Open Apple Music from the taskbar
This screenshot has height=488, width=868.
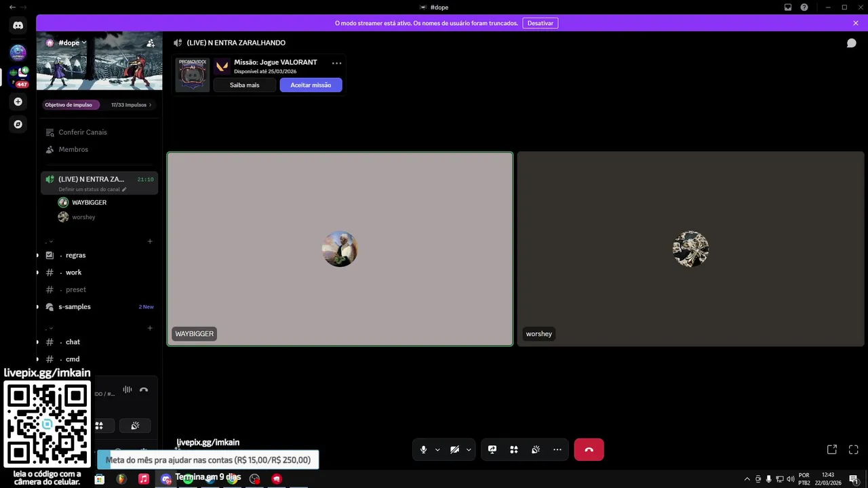point(144,479)
